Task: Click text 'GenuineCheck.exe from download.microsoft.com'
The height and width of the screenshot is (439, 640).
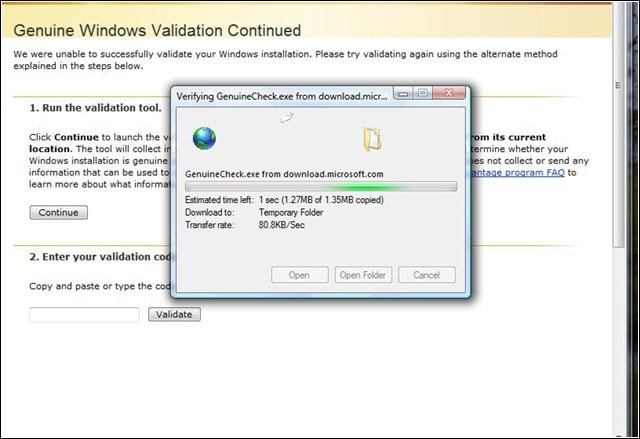Action: tap(284, 174)
